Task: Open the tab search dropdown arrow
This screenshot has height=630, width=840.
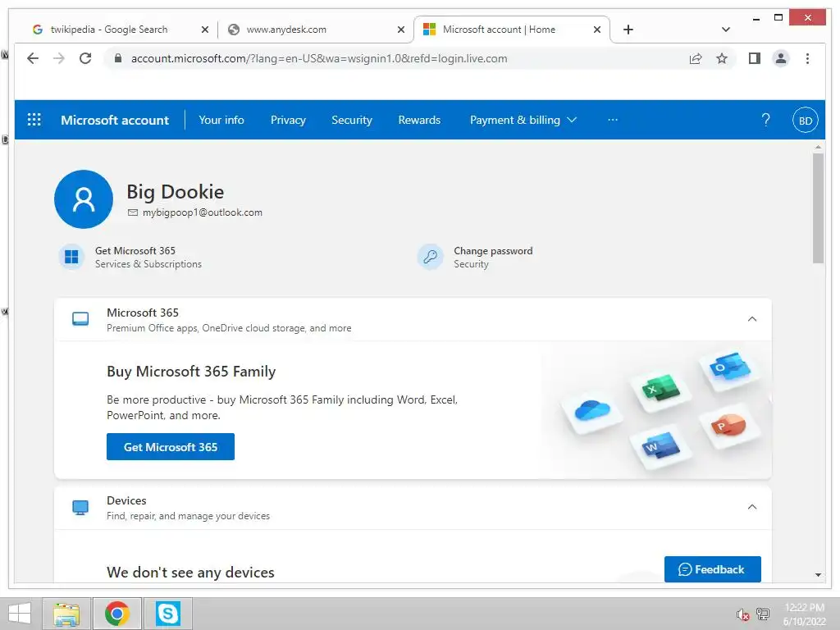Action: point(726,30)
